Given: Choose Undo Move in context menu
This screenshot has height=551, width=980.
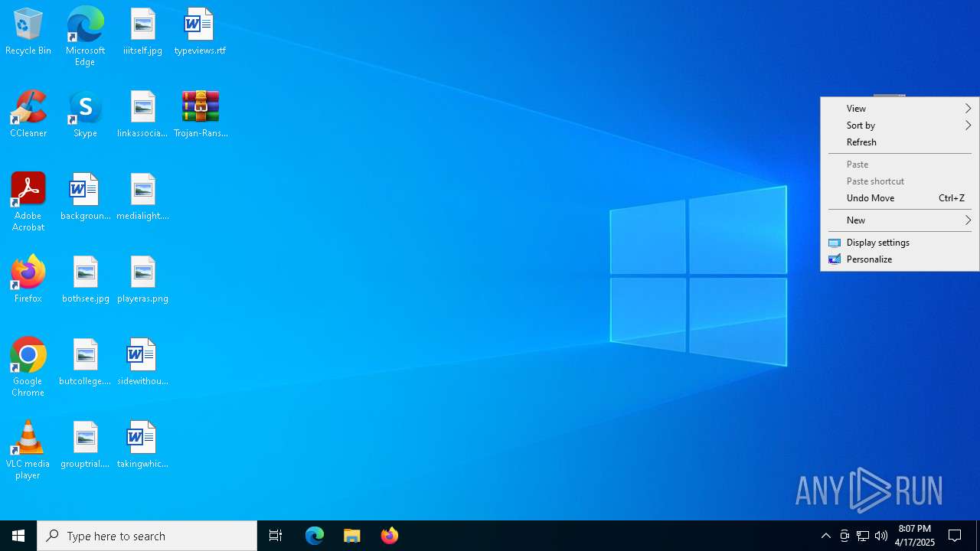Looking at the screenshot, I should 900,198.
